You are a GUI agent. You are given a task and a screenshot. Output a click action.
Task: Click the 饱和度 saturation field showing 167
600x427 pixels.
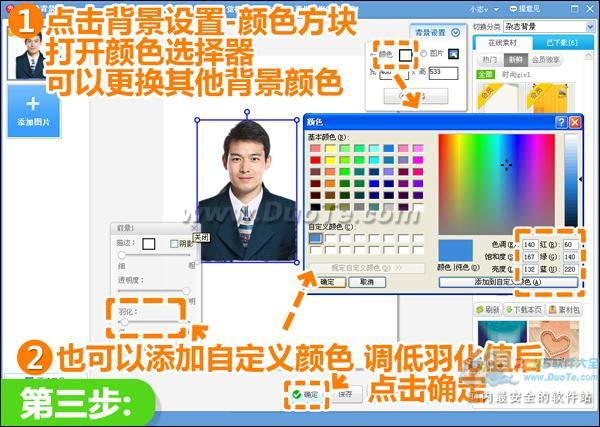coord(530,257)
